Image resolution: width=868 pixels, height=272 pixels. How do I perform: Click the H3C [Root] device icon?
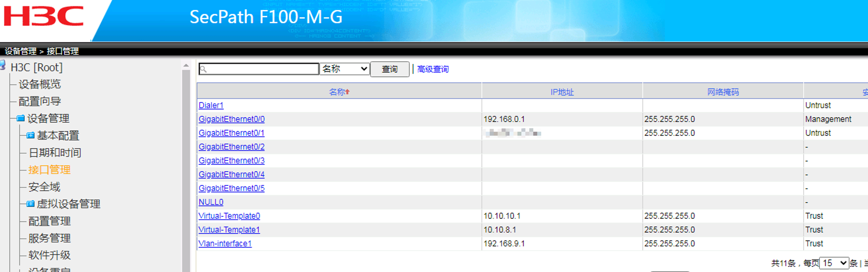tap(3, 65)
